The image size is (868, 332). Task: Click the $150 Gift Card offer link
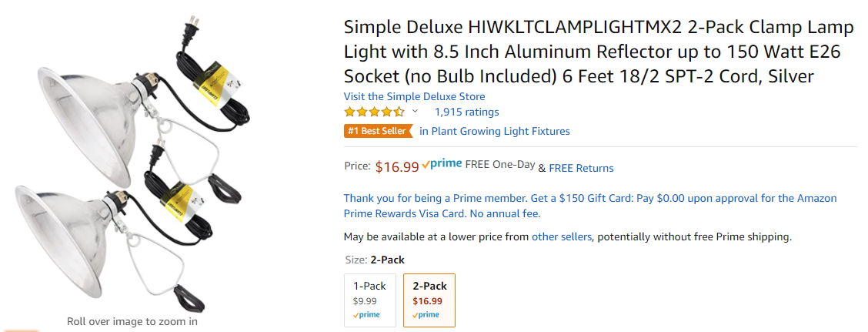coord(590,206)
